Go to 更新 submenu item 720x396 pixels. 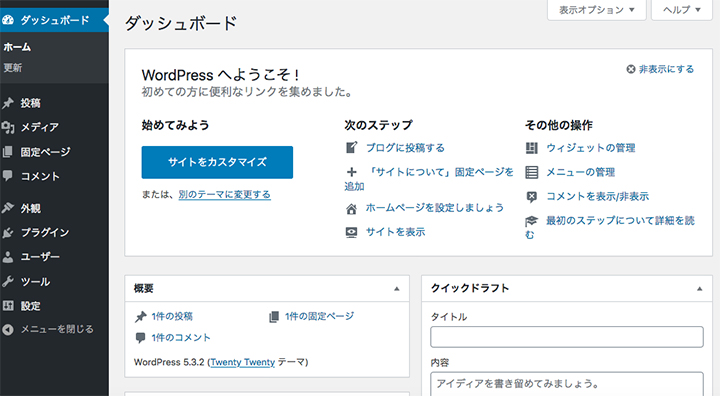tap(13, 68)
